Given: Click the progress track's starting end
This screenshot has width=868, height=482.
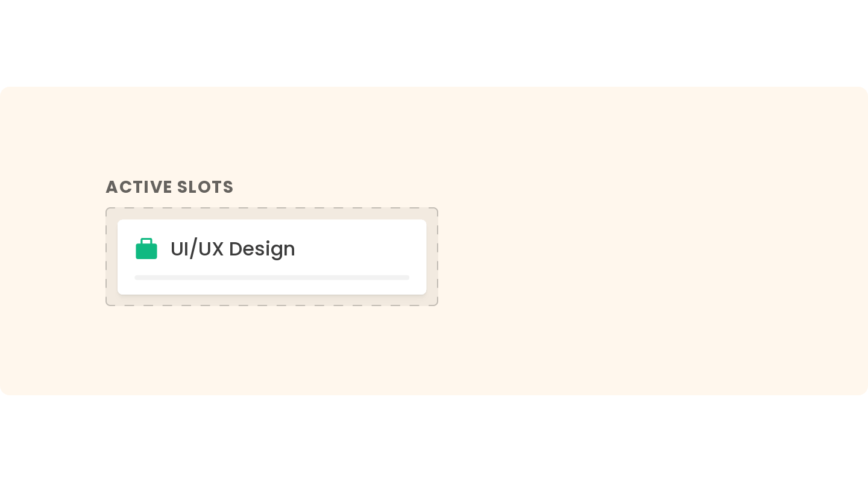Looking at the screenshot, I should [x=137, y=278].
